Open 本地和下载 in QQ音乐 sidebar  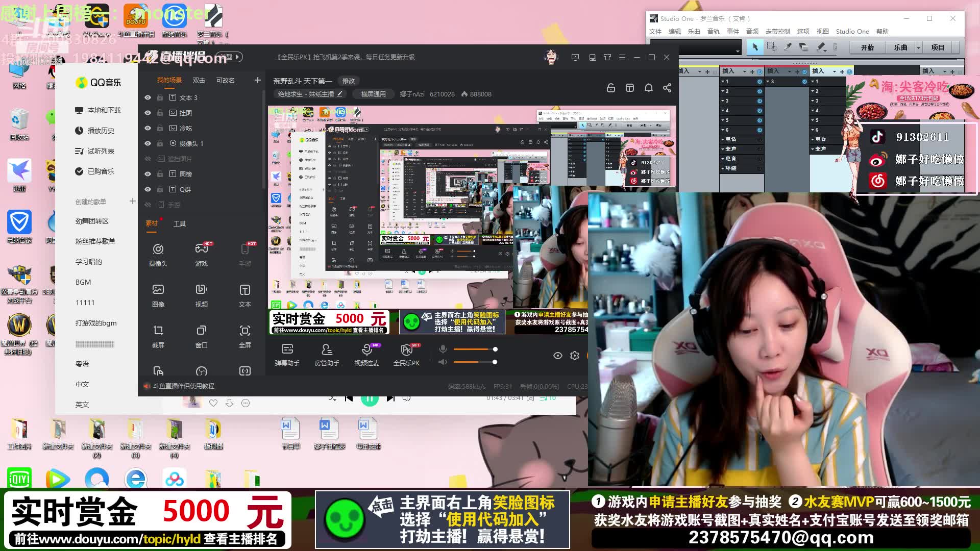point(98,110)
